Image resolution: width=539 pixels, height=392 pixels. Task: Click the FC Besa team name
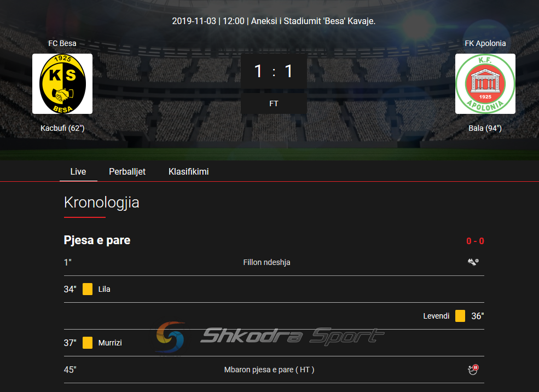[62, 43]
